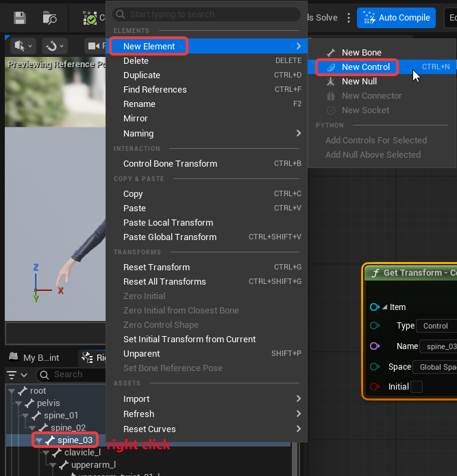Expand the Reset Curves submenu
The image size is (457, 476).
click(x=206, y=429)
